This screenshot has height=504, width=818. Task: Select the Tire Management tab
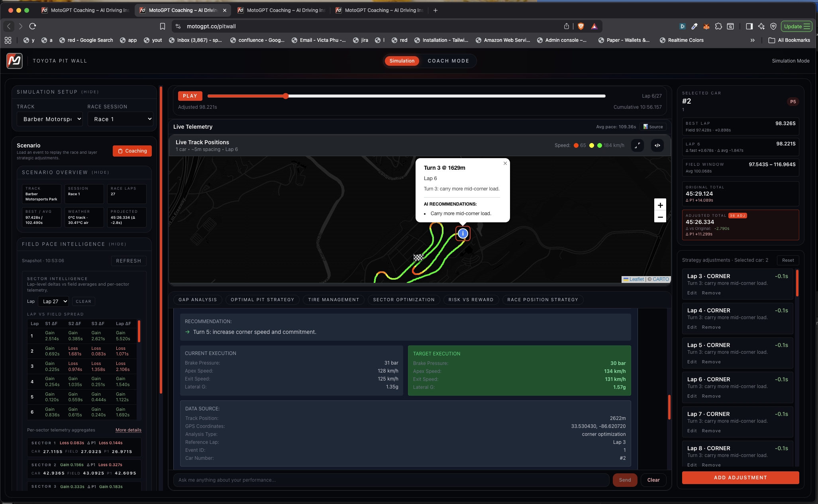point(333,300)
